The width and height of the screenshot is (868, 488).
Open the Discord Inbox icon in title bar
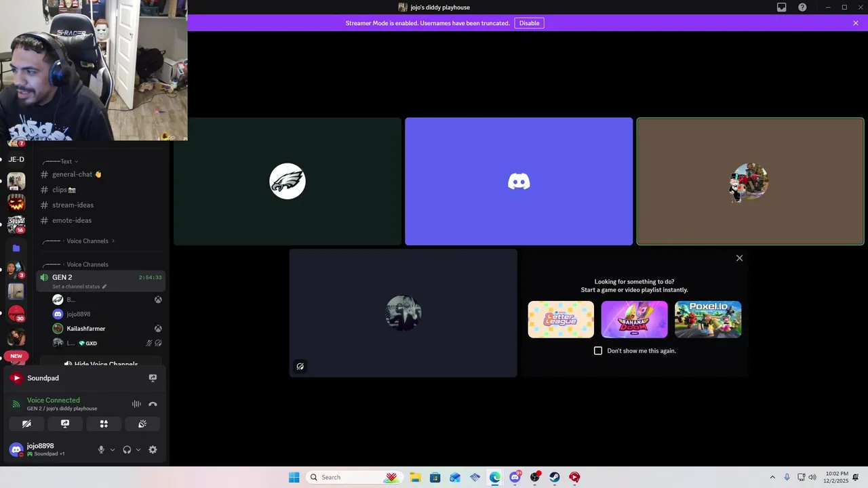pyautogui.click(x=782, y=7)
